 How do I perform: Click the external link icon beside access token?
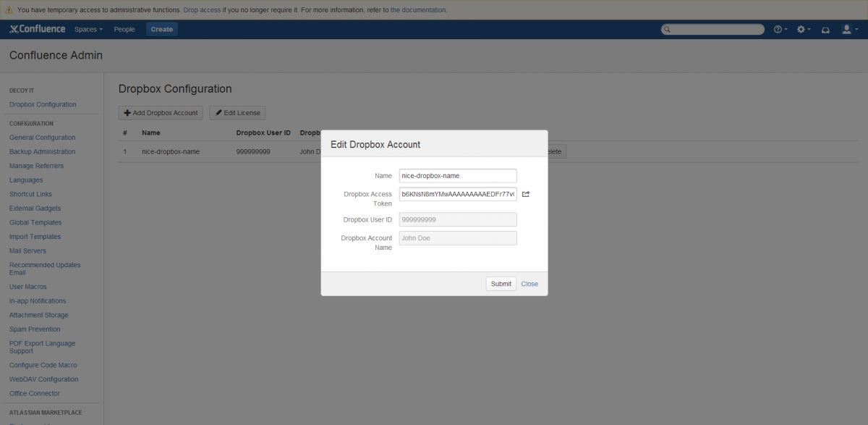click(526, 194)
